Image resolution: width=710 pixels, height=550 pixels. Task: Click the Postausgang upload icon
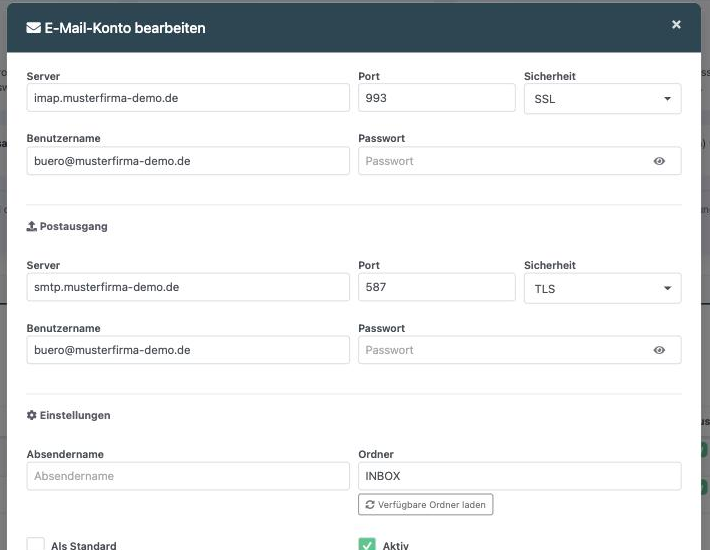coord(31,226)
